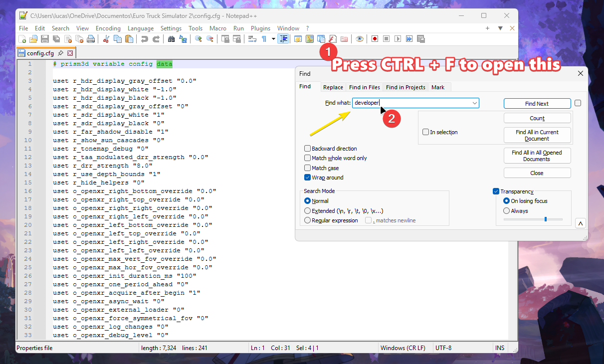604x364 pixels.
Task: Click the Paste toolbar icon
Action: pyautogui.click(x=129, y=39)
